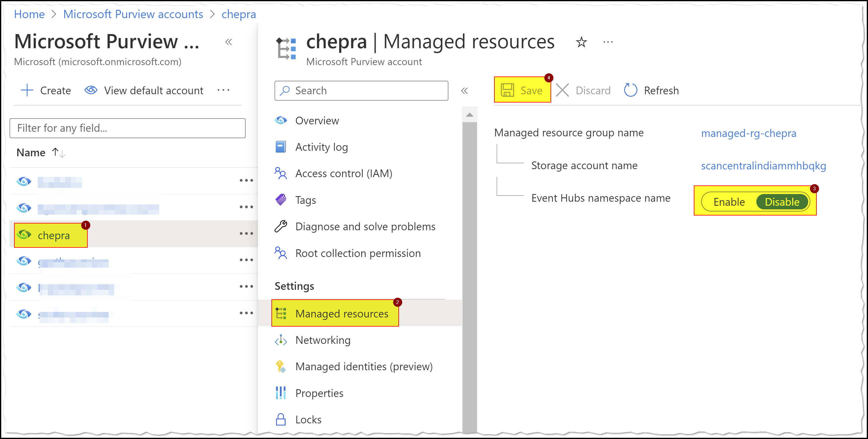Click the menu scrollbar up arrow

469,115
